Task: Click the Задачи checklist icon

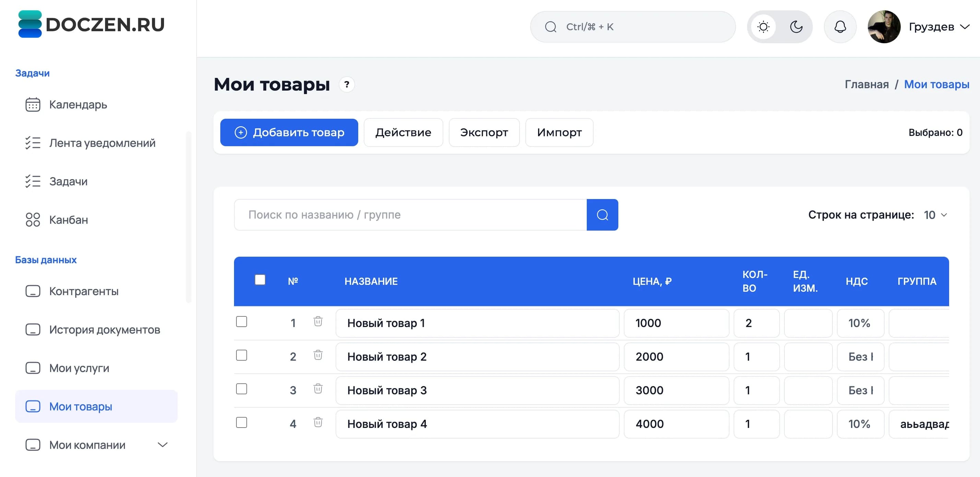Action: click(x=33, y=182)
